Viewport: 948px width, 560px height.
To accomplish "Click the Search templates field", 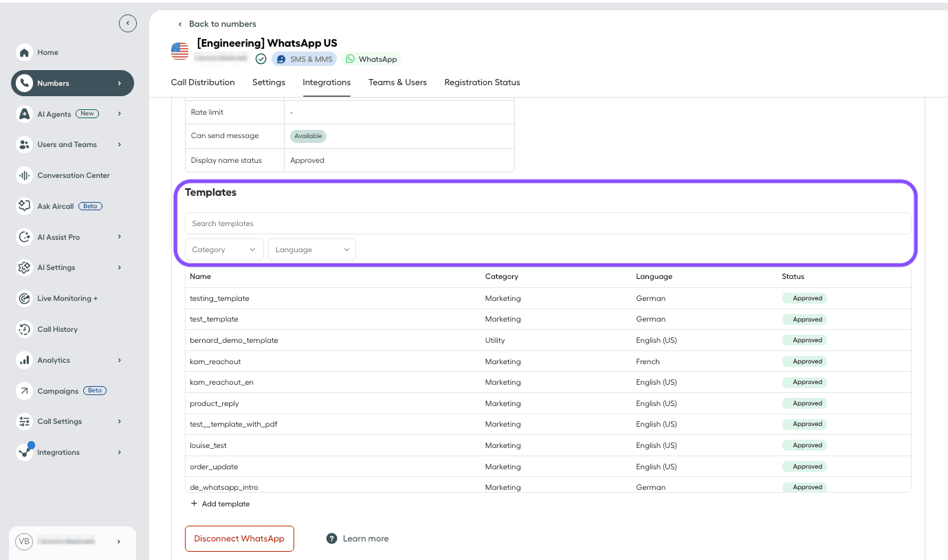I will pos(548,223).
